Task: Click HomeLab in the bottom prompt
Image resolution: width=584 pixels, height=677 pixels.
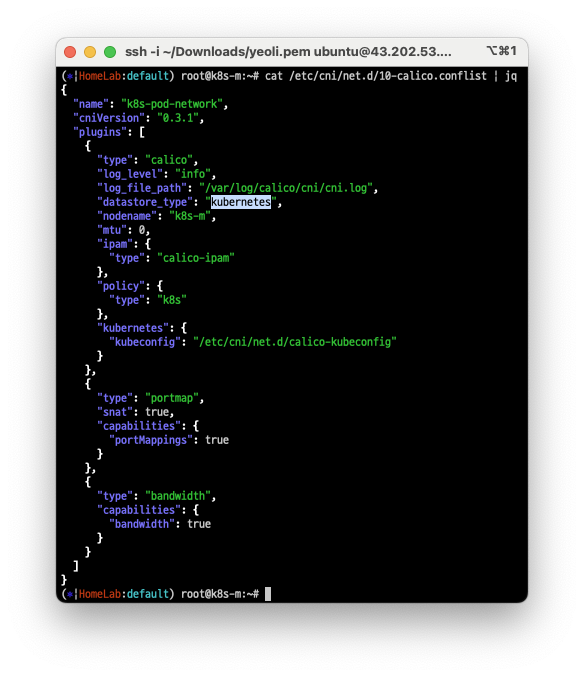Action: 100,594
